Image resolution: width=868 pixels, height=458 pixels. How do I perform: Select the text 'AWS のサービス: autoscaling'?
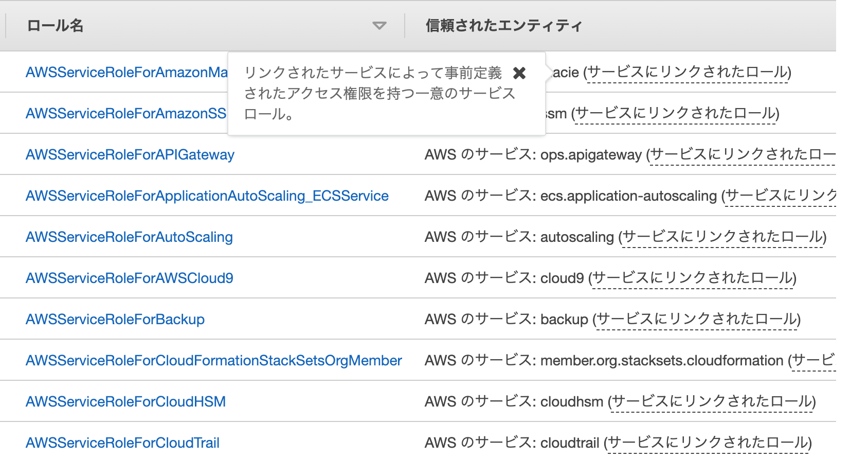pos(519,237)
